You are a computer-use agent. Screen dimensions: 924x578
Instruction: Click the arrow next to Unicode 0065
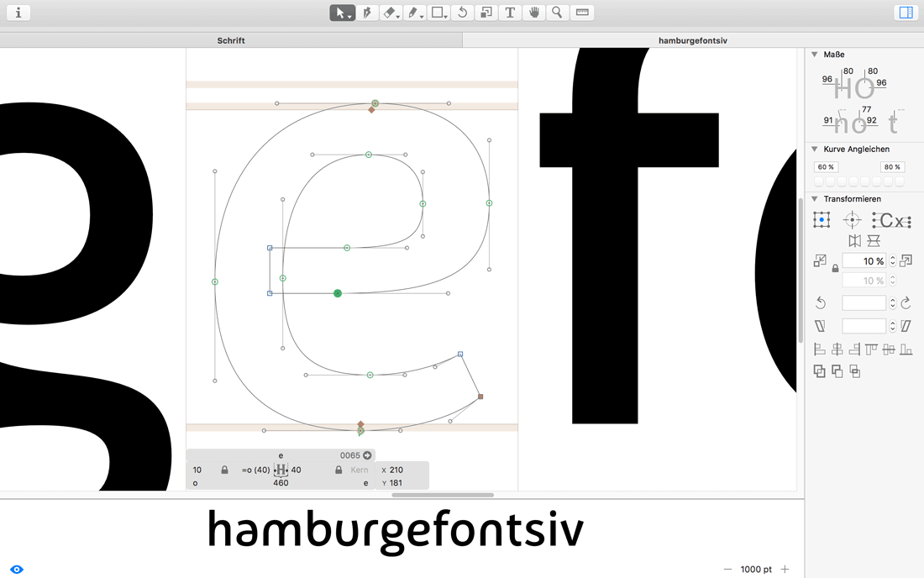point(367,455)
